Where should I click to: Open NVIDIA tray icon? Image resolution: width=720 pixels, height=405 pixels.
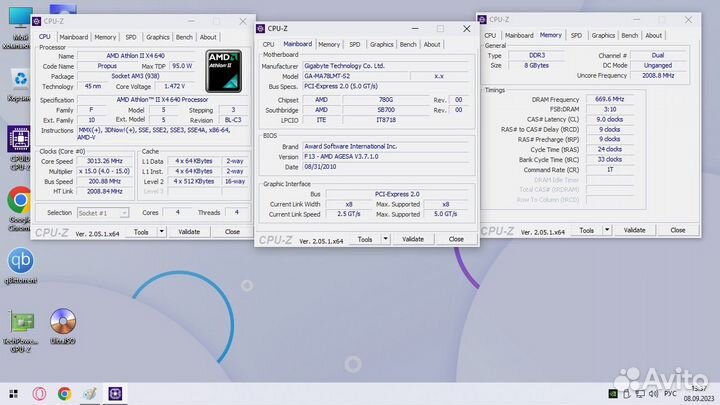pyautogui.click(x=613, y=394)
